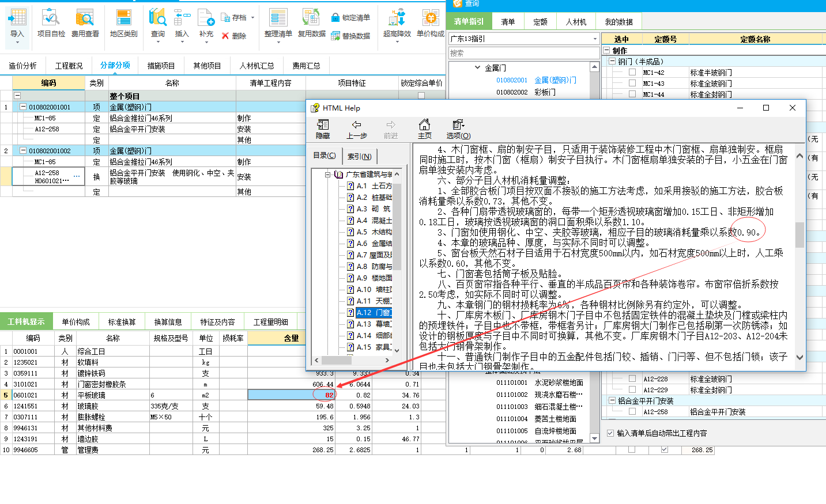Viewport: 826px width, 504px height.
Task: Toggle 锁定综合单价 checkbox in 整个项目 row
Action: click(421, 96)
